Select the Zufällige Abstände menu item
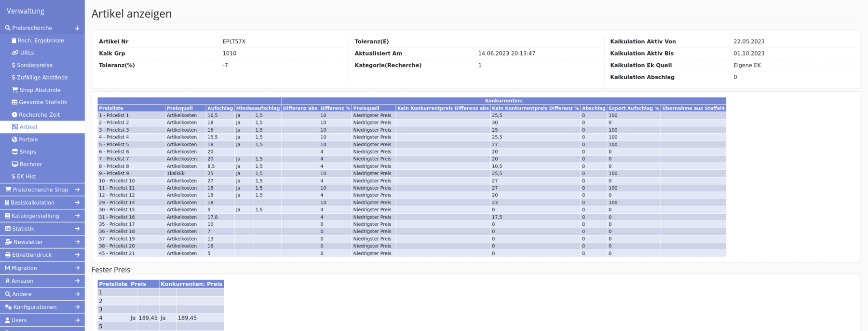 click(42, 77)
